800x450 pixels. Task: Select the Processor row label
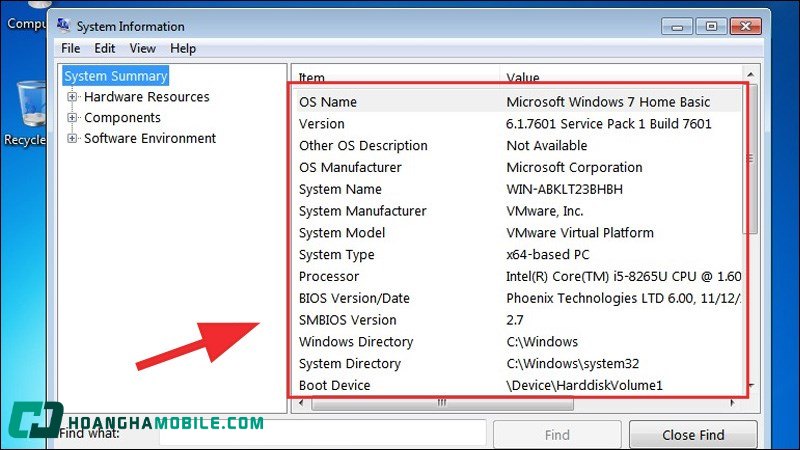pyautogui.click(x=329, y=277)
